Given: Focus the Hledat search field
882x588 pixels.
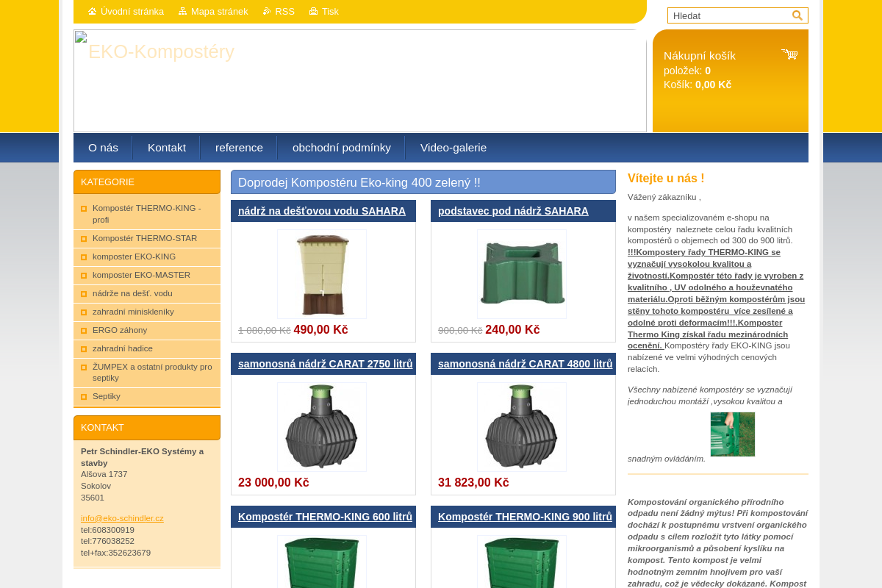Looking at the screenshot, I should click(x=729, y=15).
